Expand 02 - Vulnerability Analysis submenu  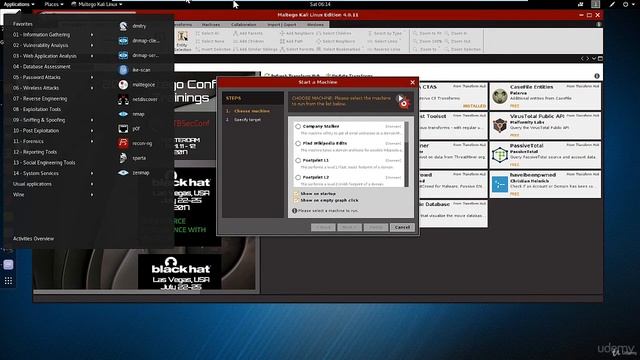pyautogui.click(x=53, y=45)
